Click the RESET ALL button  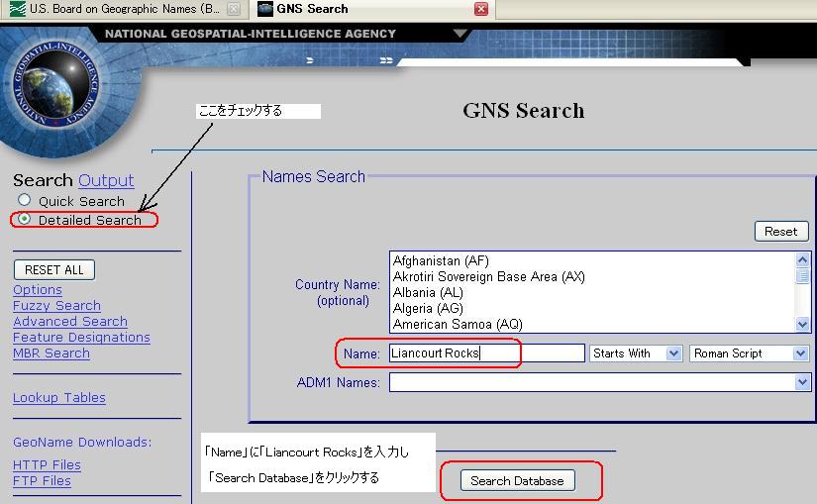[54, 270]
